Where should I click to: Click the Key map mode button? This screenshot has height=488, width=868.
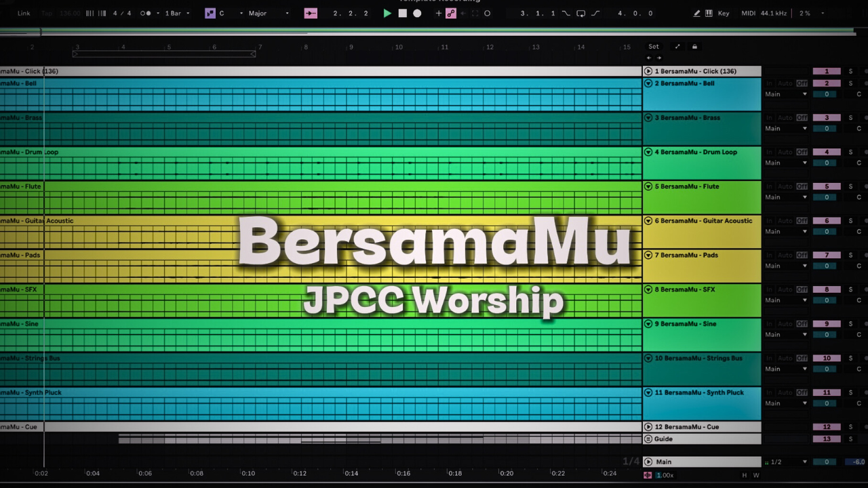[x=723, y=14]
